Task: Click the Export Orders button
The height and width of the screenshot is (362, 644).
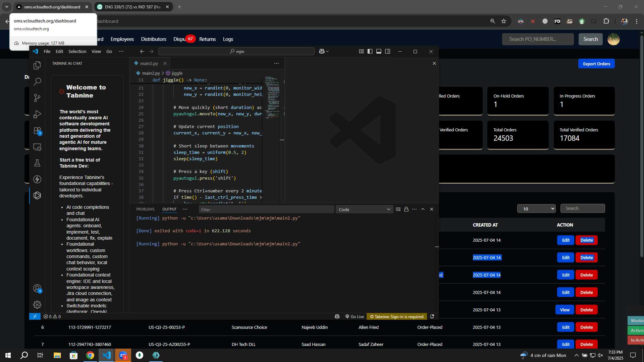Action: click(596, 64)
